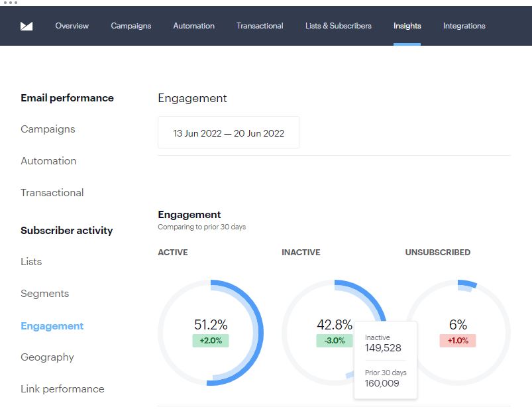Choose Transactional in the left sidebar
The height and width of the screenshot is (413, 532).
click(x=52, y=193)
